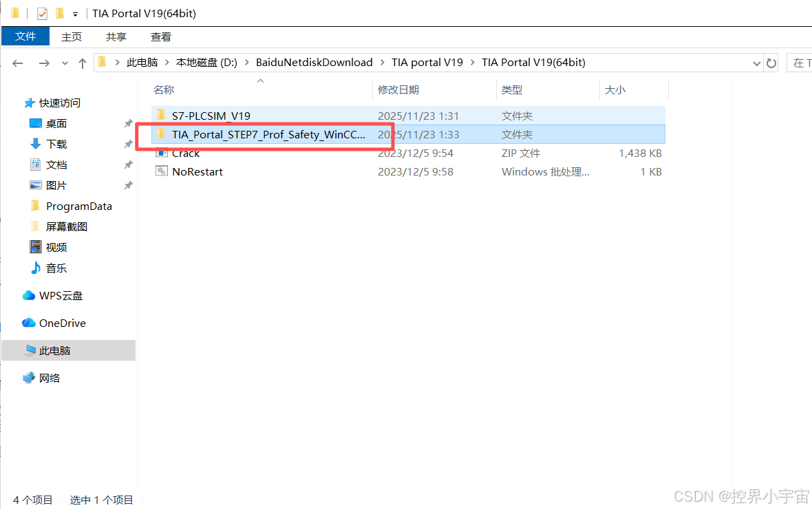
Task: Select 此电脑 in the navigation pane
Action: 68,350
